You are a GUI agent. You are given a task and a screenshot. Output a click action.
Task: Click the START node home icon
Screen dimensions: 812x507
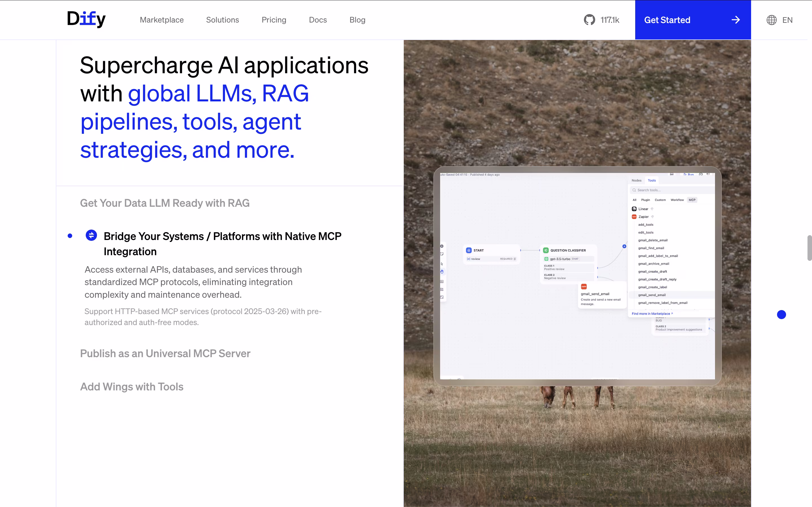(x=469, y=250)
